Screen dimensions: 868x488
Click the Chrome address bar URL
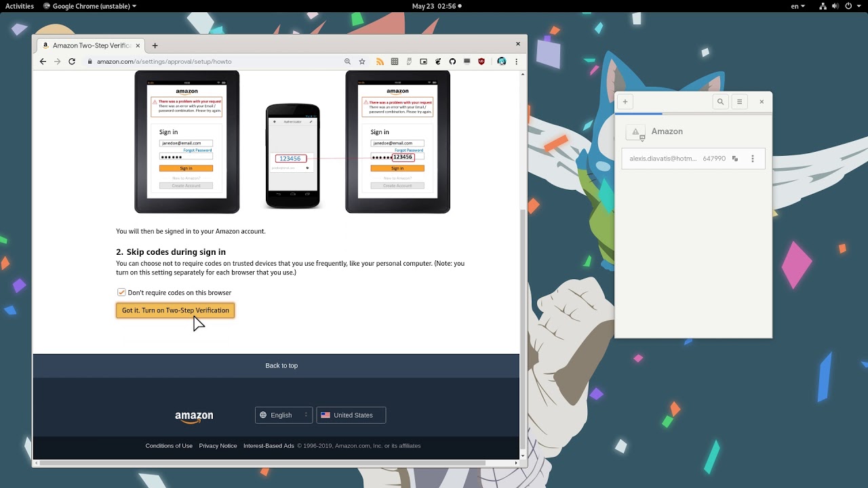164,61
